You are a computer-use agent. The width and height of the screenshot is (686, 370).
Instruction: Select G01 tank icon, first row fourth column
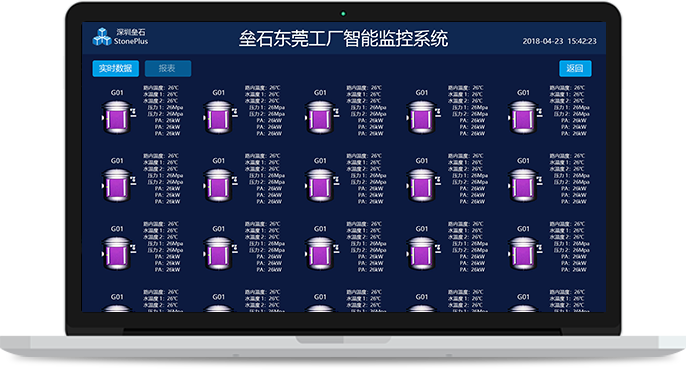pyautogui.click(x=423, y=117)
